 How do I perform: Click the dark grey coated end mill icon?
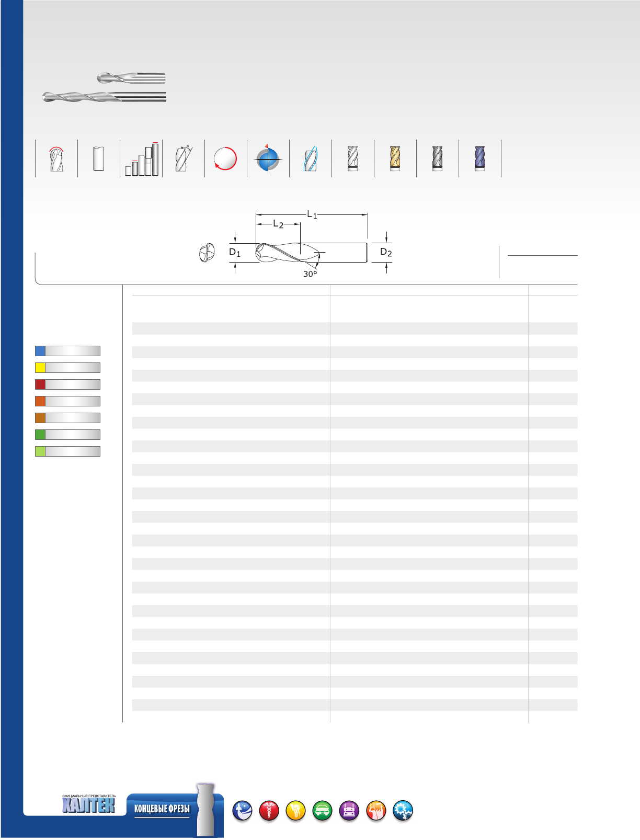438,158
